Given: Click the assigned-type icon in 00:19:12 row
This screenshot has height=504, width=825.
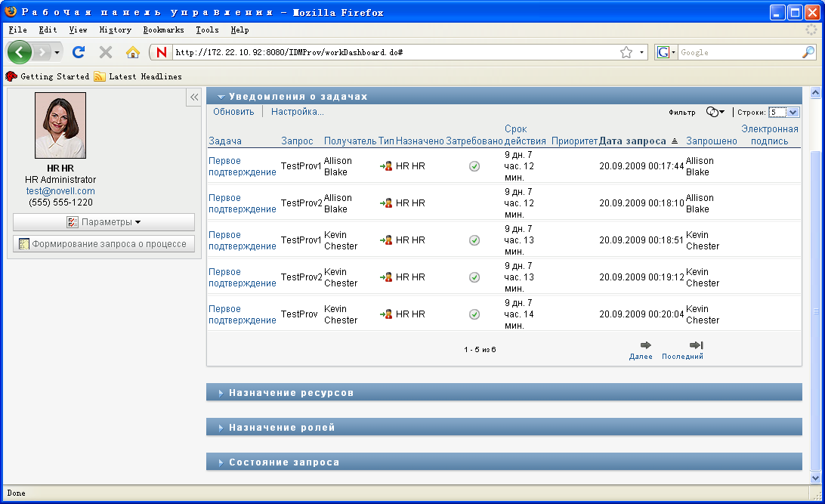Looking at the screenshot, I should click(386, 277).
